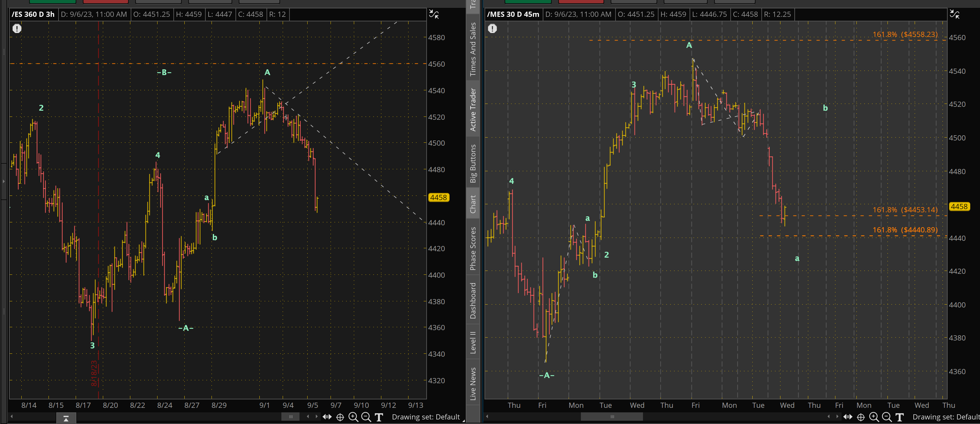The image size is (980, 424).
Task: Click the 4458 last price bubble on /MES axis
Action: 959,207
